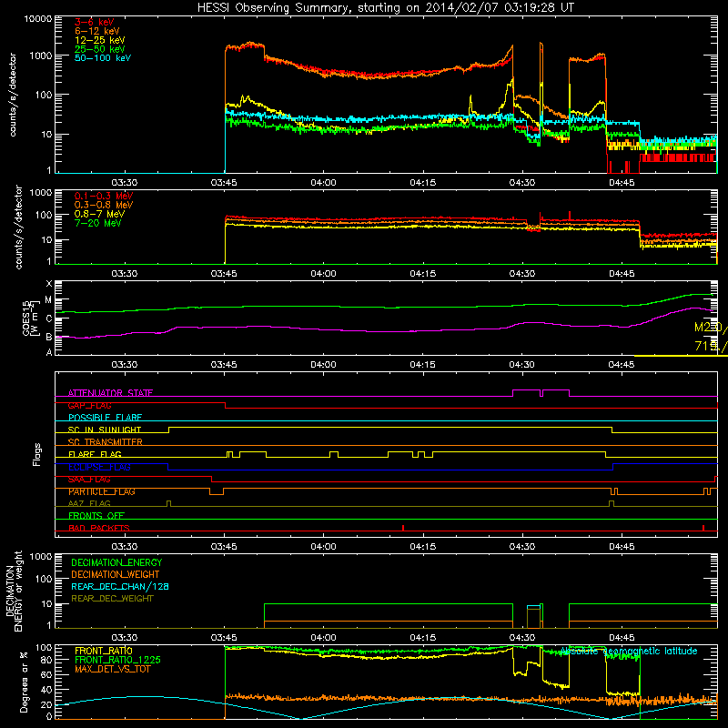Click the Absolute geomagnetic latitude label
Viewport: 728px width, 728px height.
coord(629,651)
